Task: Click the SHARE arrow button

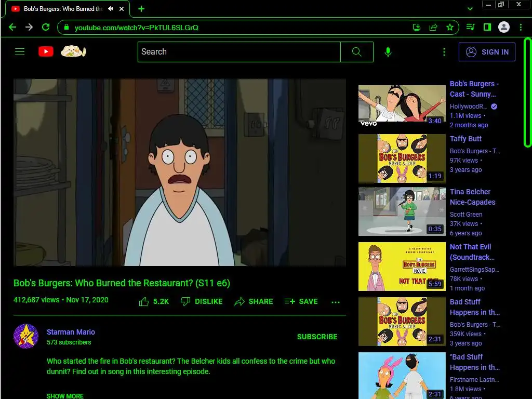Action: (x=254, y=301)
